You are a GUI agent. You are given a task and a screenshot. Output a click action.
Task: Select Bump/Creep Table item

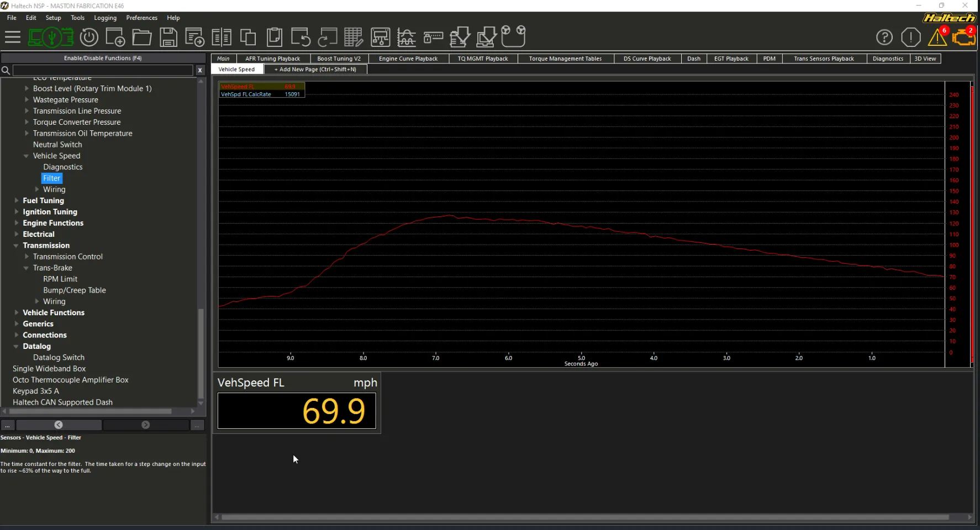point(75,290)
